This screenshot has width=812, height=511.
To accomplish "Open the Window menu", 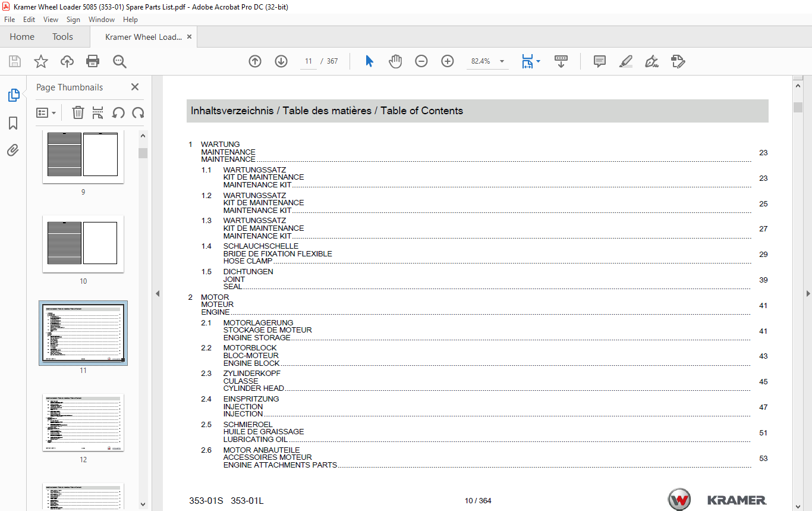I will pyautogui.click(x=102, y=20).
